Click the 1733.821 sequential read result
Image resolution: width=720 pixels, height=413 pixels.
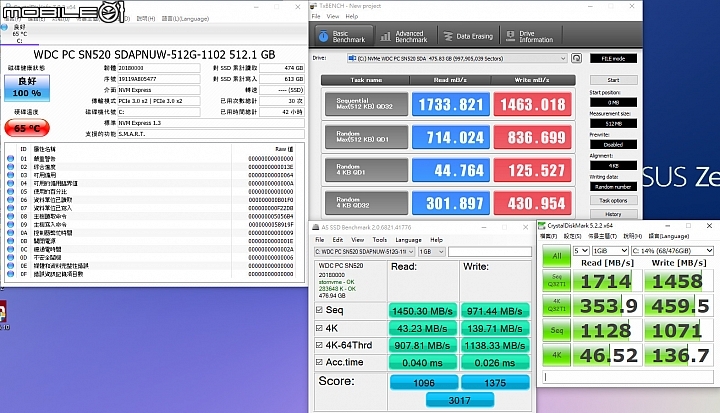451,104
